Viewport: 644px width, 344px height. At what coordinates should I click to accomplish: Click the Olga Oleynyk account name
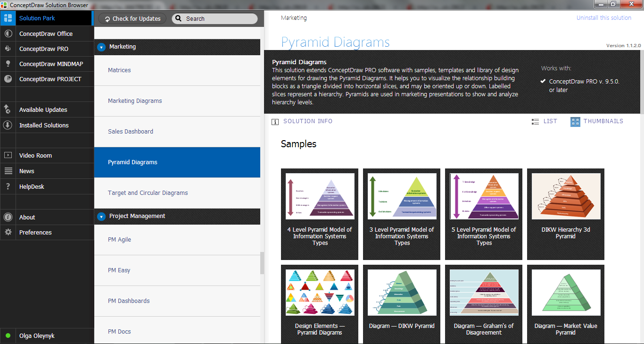37,336
